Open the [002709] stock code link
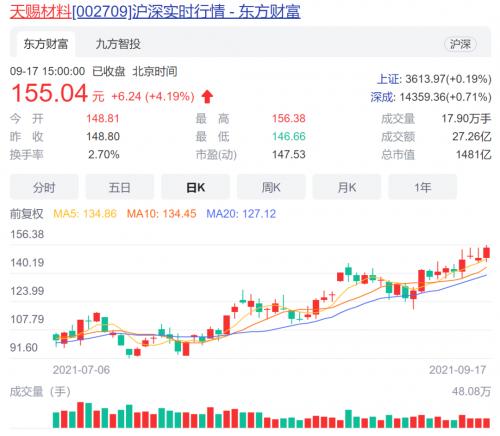This screenshot has width=500, height=436. (102, 12)
